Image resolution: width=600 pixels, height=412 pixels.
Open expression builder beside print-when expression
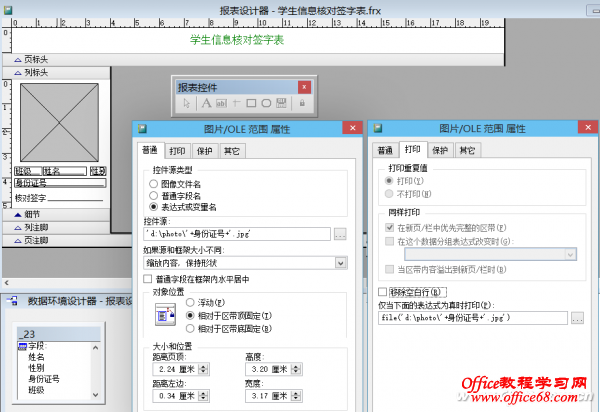(x=577, y=318)
